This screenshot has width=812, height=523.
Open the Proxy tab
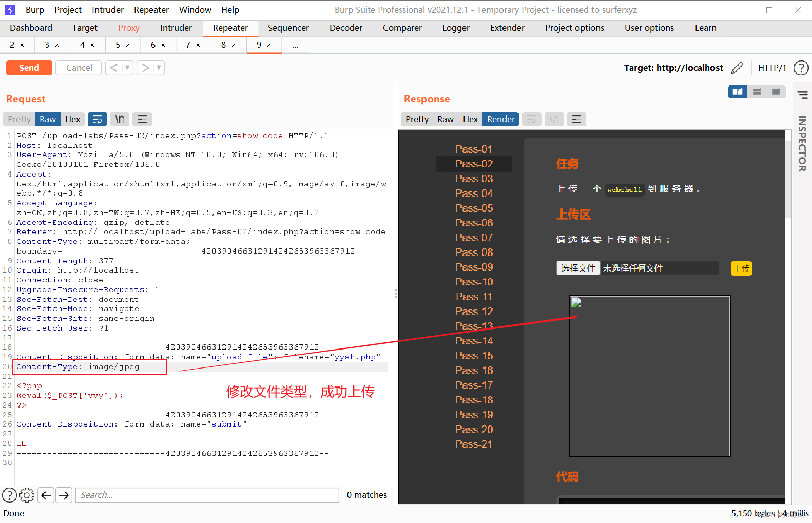129,28
